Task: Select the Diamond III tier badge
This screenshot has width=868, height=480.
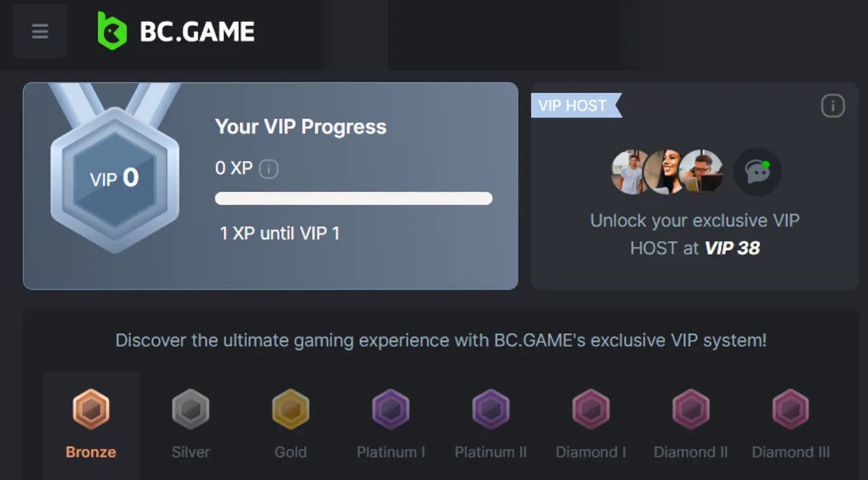Action: pyautogui.click(x=791, y=408)
